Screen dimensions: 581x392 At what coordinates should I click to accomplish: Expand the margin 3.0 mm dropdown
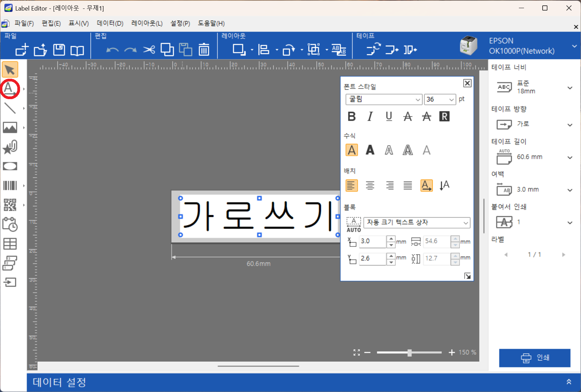click(570, 190)
